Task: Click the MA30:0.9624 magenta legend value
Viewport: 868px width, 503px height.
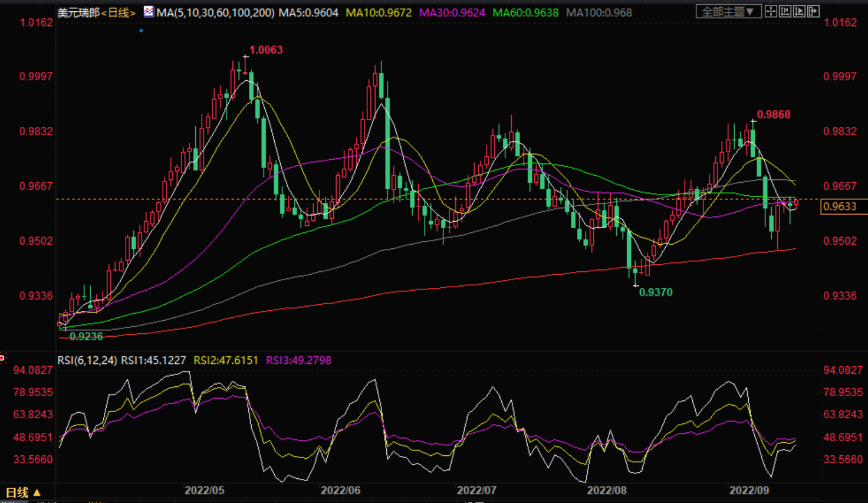Action: [452, 12]
